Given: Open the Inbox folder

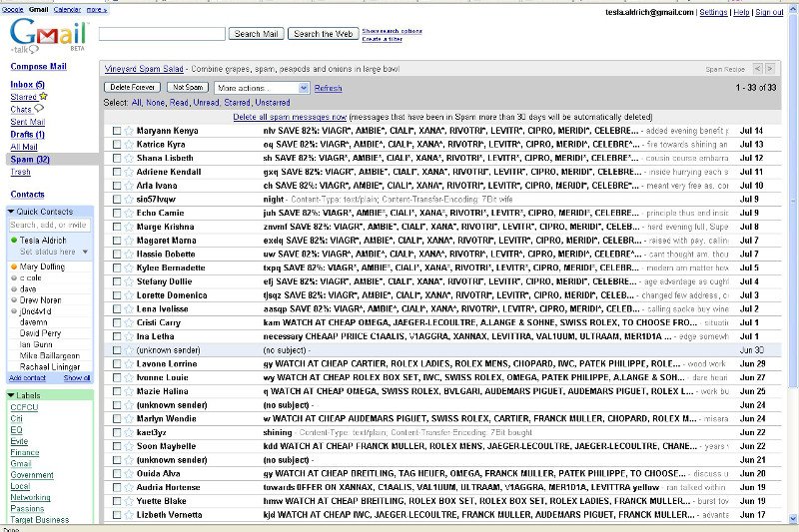Looking at the screenshot, I should pos(21,84).
